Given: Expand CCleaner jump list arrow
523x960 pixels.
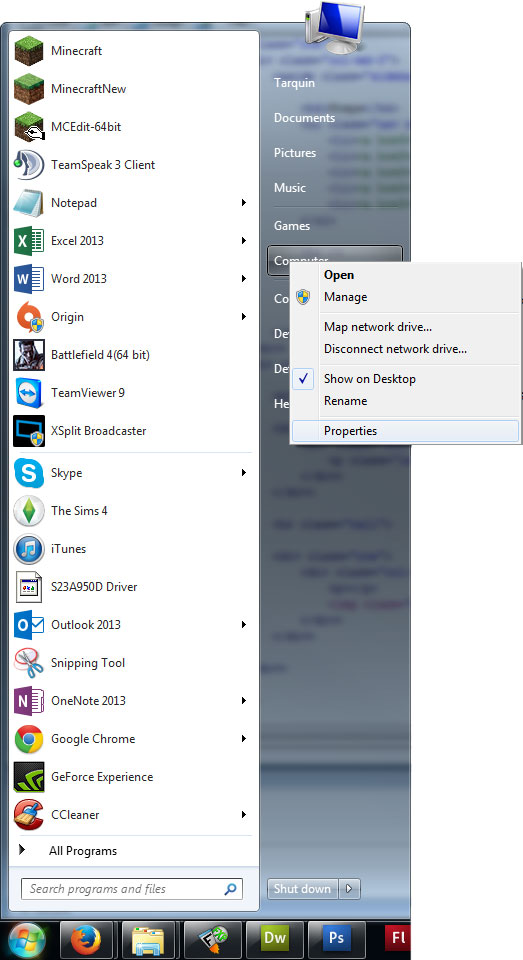Looking at the screenshot, I should pyautogui.click(x=244, y=814).
